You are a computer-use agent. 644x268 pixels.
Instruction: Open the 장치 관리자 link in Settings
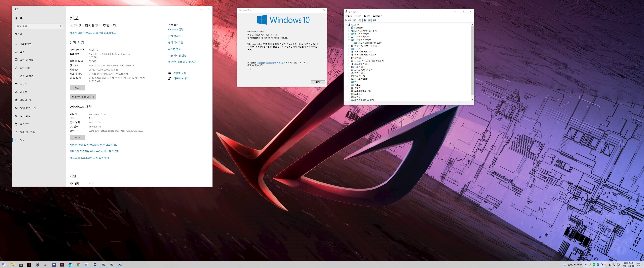click(x=174, y=36)
